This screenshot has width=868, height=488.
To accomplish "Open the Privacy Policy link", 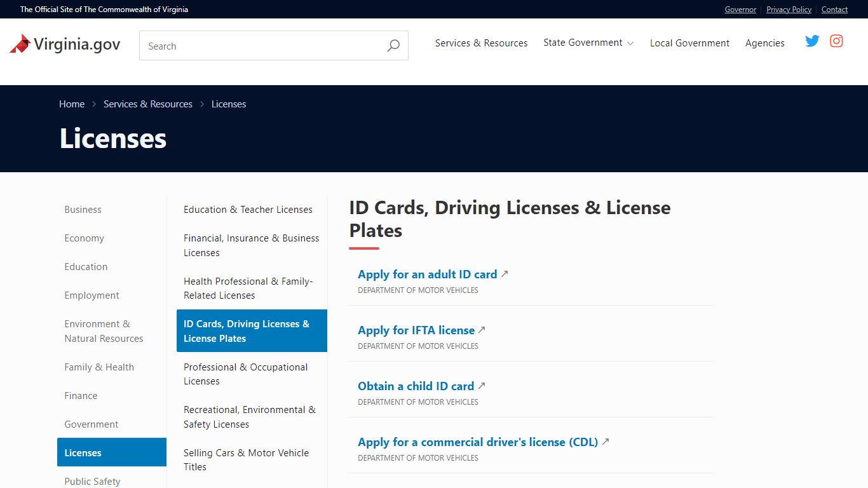I will point(789,10).
